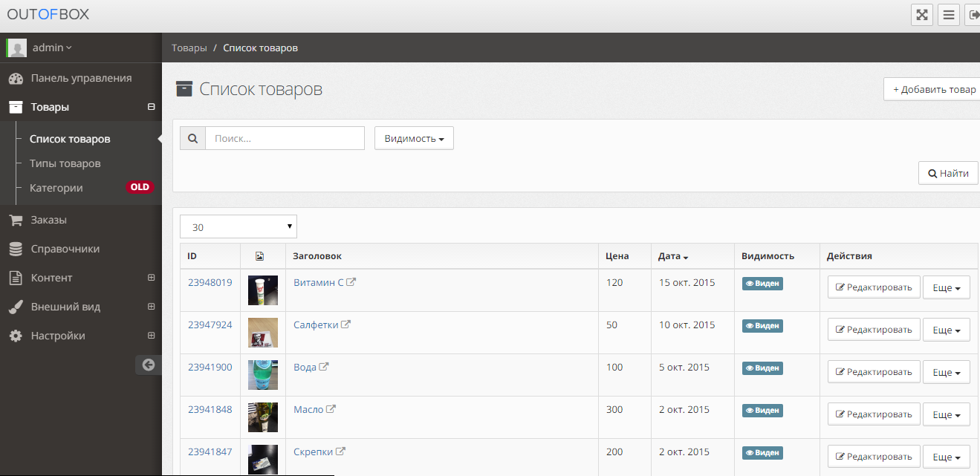Open product ID 23941900 link
Image resolution: width=980 pixels, height=476 pixels.
[210, 367]
